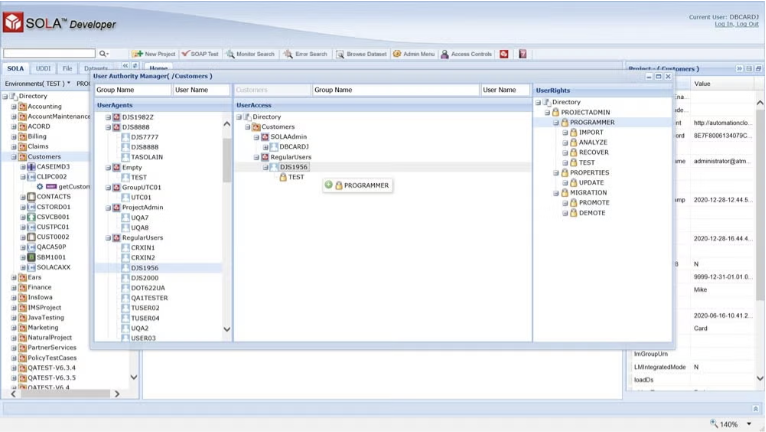Select the RECOVER right lock icon
The image size is (766, 432).
point(574,152)
